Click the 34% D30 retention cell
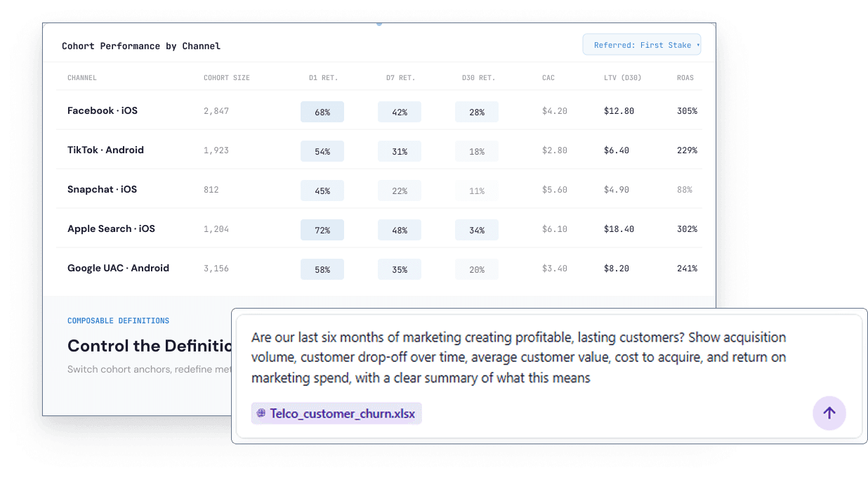The width and height of the screenshot is (868, 478). pos(477,230)
